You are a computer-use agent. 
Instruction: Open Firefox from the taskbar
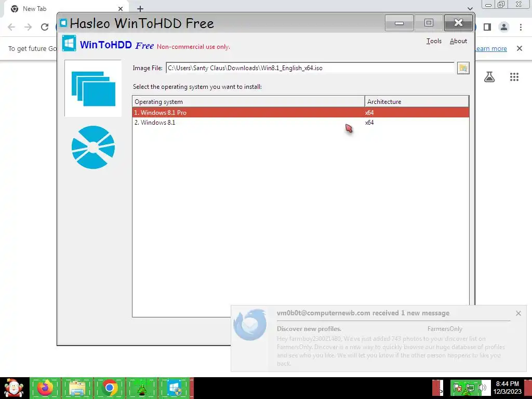point(45,388)
